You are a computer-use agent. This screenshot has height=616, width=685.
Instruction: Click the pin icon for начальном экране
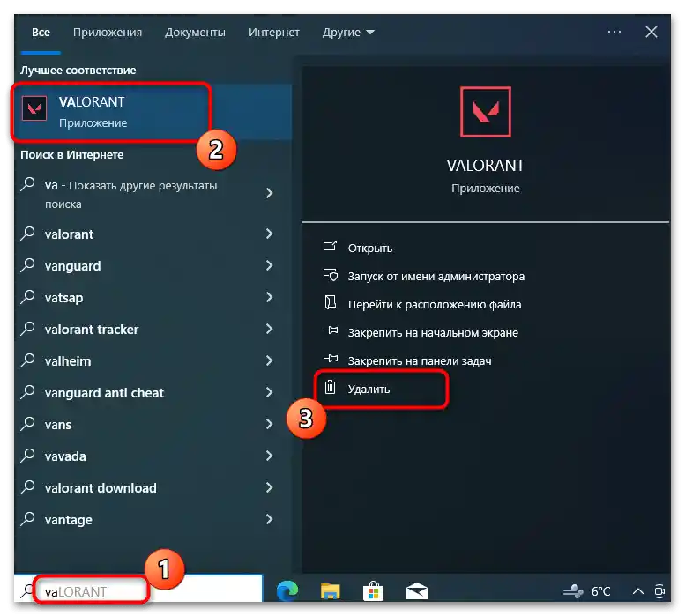(331, 330)
